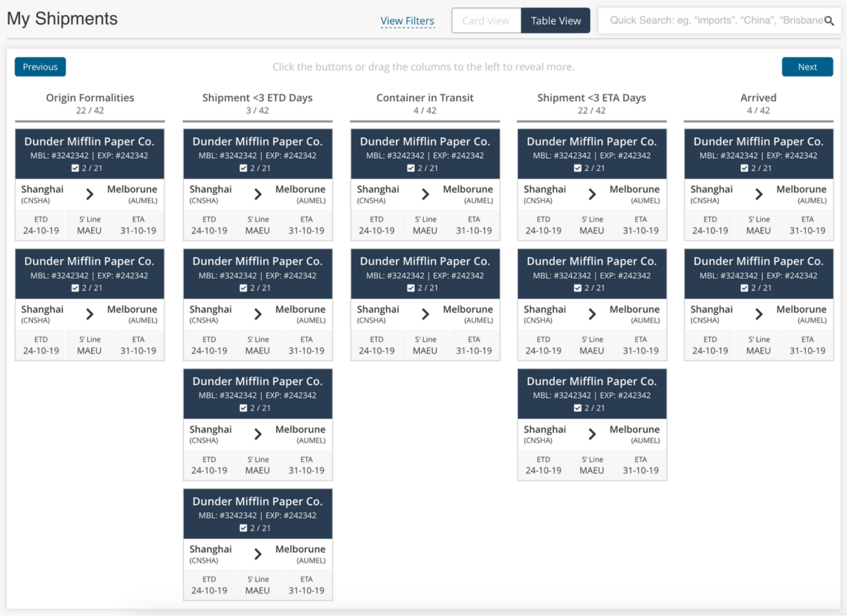This screenshot has width=847, height=616.
Task: Click route arrow on second Origin Formalities card
Action: (x=89, y=314)
